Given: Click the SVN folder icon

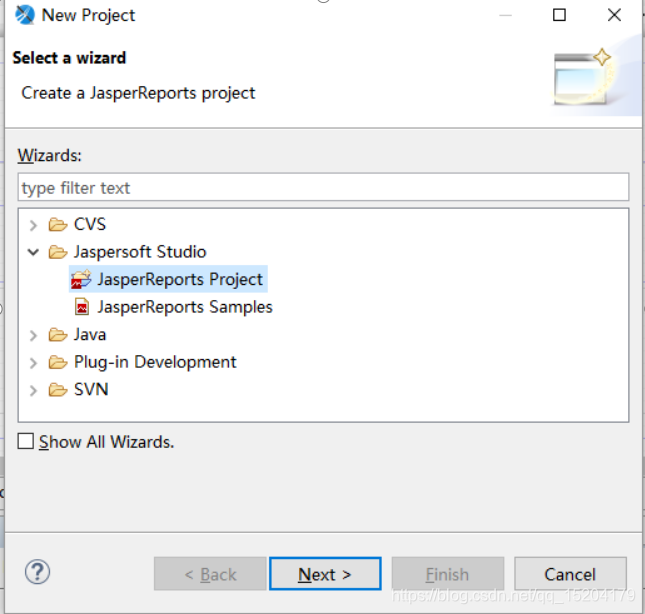Looking at the screenshot, I should (x=58, y=389).
